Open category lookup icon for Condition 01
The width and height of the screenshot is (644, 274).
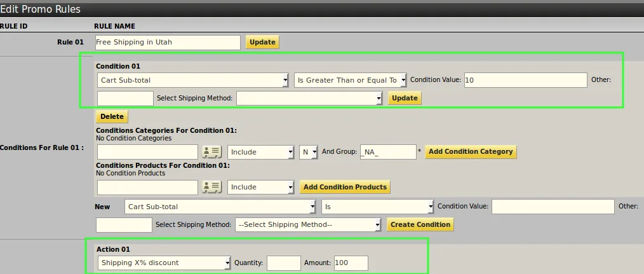click(212, 152)
